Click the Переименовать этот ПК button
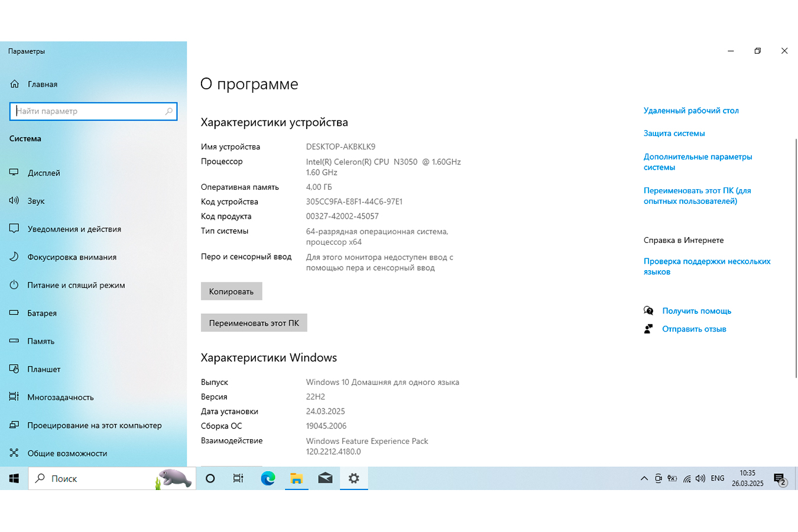 (x=254, y=323)
